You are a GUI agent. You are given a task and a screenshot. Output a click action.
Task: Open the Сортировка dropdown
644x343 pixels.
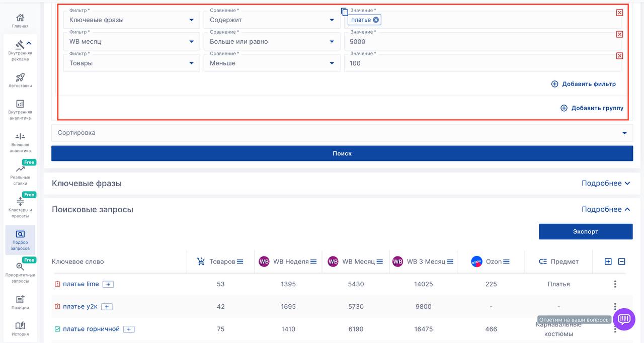342,133
